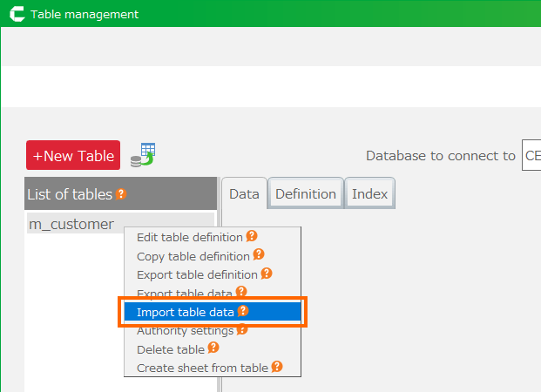Screen dimensions: 541x392
Task: Select Export table definition from menu
Action: [198, 274]
